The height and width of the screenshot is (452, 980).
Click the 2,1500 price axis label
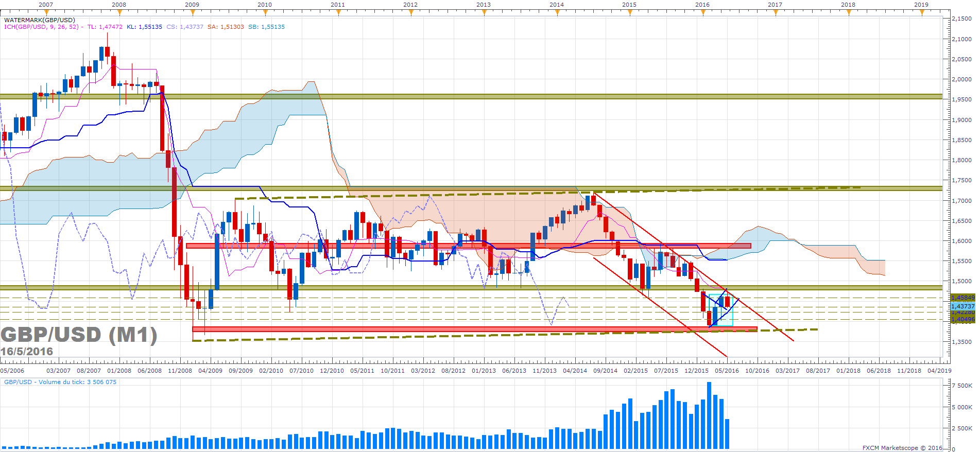(962, 19)
